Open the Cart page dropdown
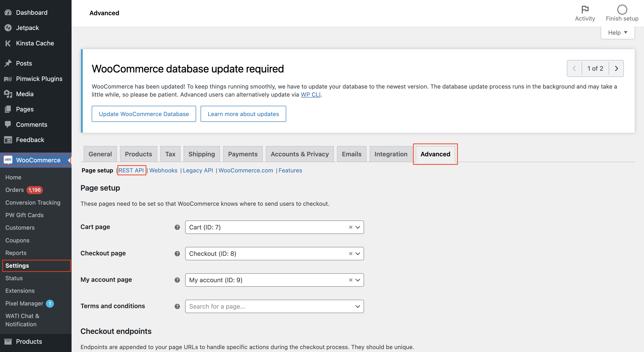The height and width of the screenshot is (352, 644). click(x=274, y=227)
